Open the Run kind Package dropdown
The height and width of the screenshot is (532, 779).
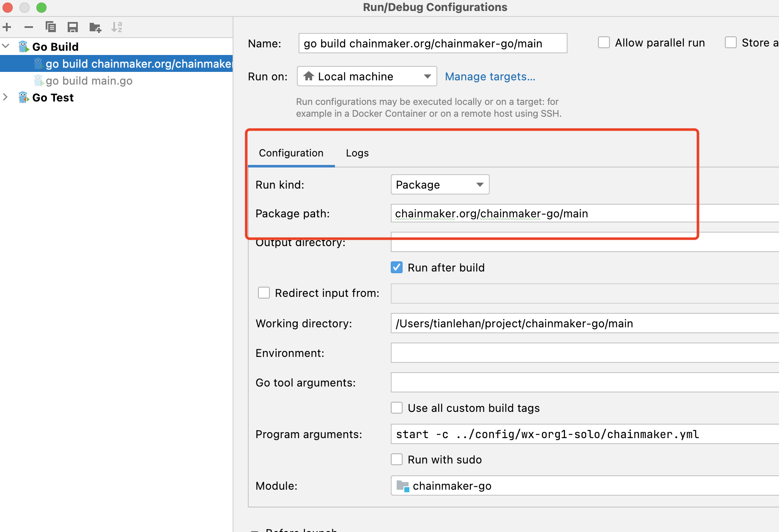coord(440,185)
